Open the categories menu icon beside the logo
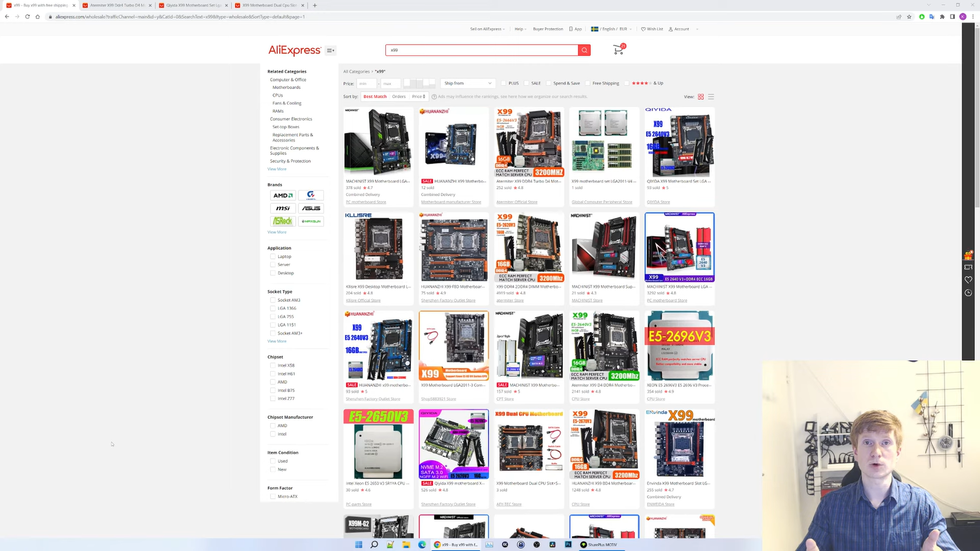Image resolution: width=980 pixels, height=551 pixels. [x=331, y=50]
